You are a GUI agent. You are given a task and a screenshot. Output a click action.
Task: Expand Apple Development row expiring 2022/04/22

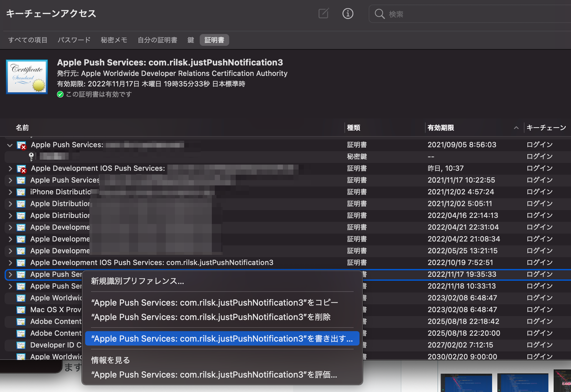[x=10, y=239]
